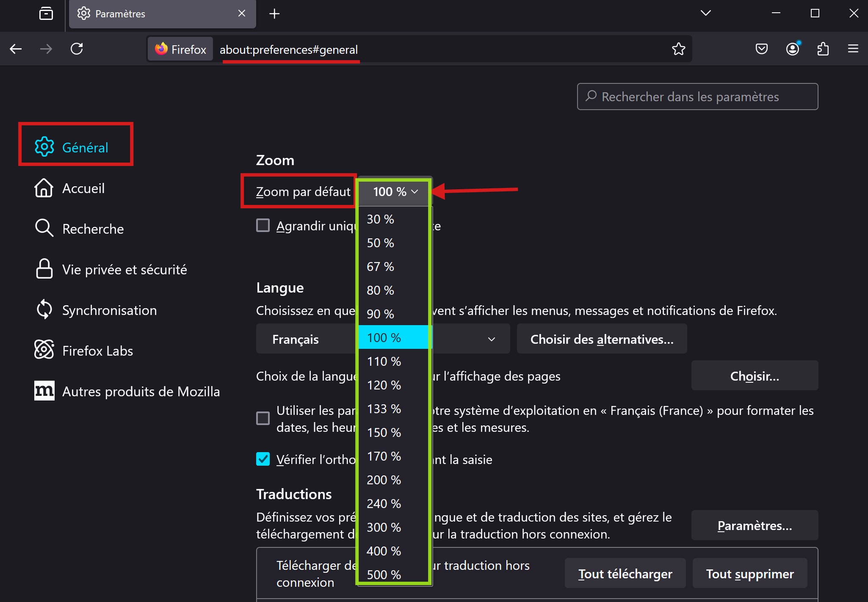Select 150 % in the zoom list

click(x=384, y=433)
